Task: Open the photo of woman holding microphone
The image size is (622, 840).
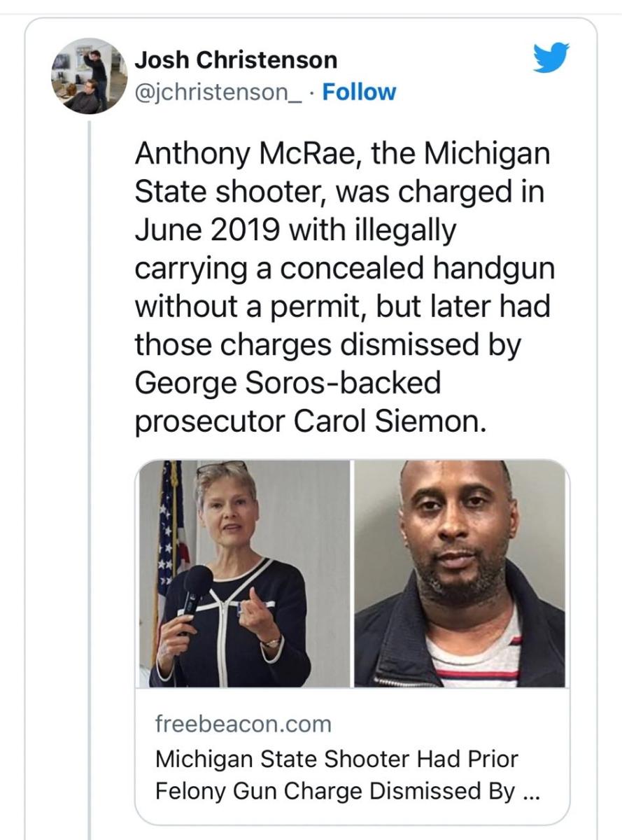Action: point(243,573)
